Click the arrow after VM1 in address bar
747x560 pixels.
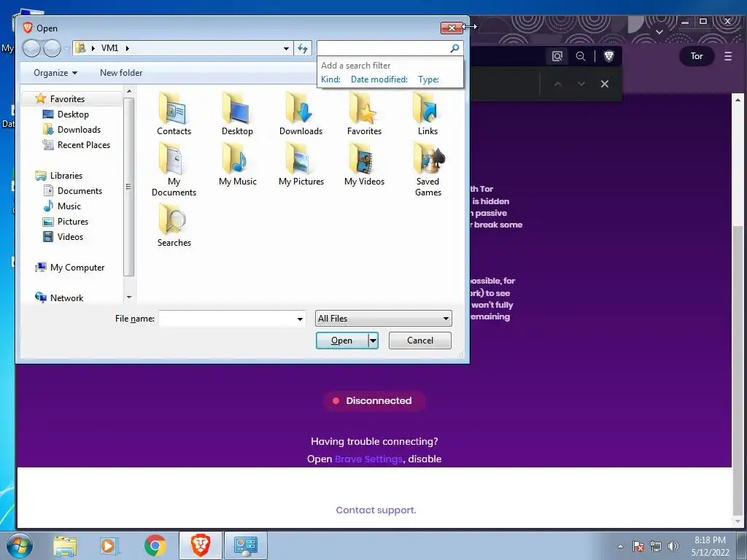pos(127,48)
